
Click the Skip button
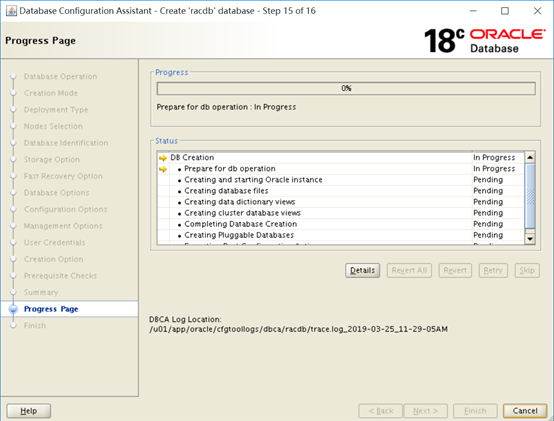[x=527, y=271]
